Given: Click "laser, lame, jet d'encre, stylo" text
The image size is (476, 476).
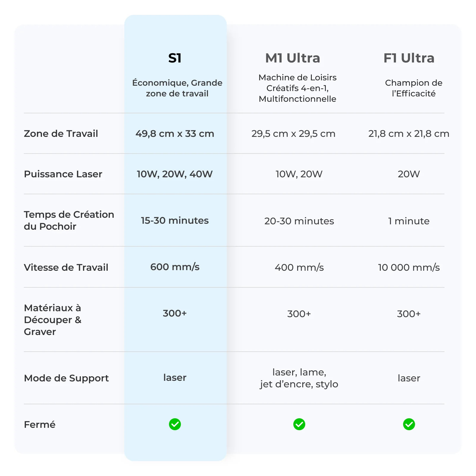Looking at the screenshot, I should [x=299, y=378].
